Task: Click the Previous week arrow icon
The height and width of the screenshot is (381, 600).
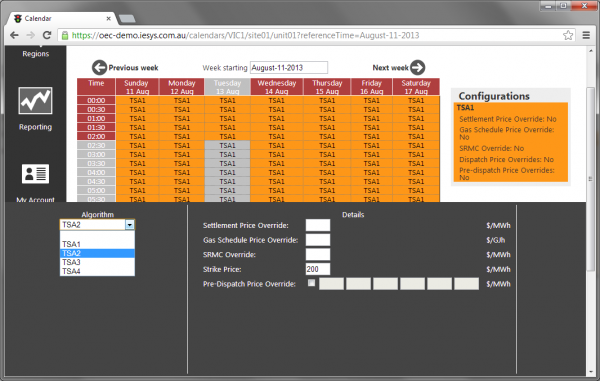Action: coord(99,68)
